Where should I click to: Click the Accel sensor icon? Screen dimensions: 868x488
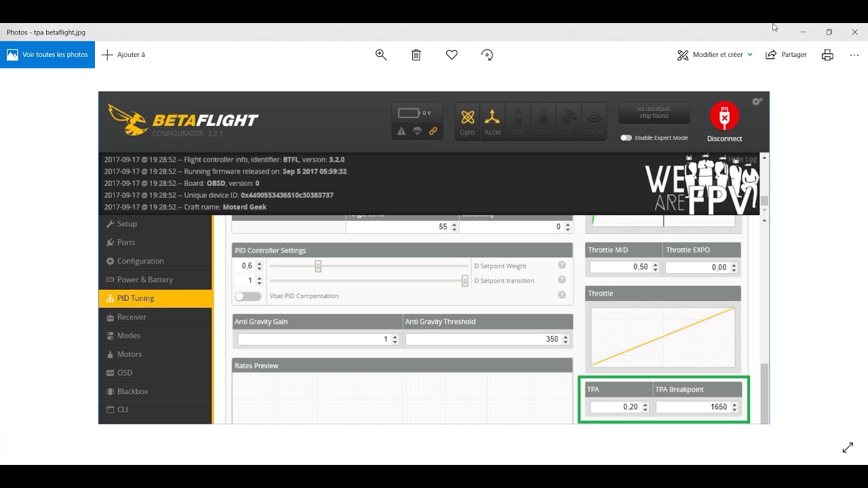pyautogui.click(x=492, y=122)
